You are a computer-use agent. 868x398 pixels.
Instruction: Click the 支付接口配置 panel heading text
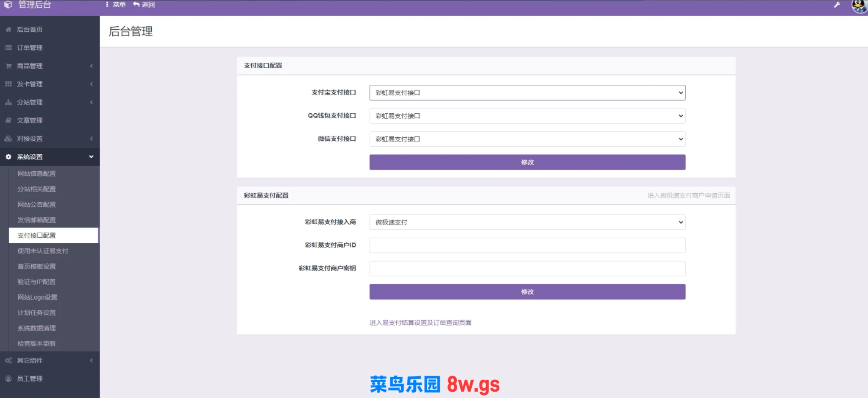click(263, 66)
